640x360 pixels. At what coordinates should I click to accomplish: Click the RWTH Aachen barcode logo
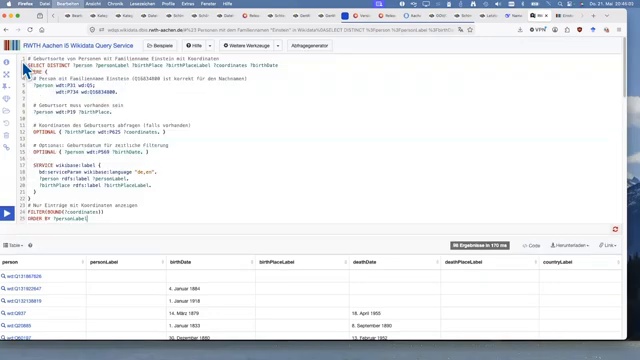pos(12,45)
